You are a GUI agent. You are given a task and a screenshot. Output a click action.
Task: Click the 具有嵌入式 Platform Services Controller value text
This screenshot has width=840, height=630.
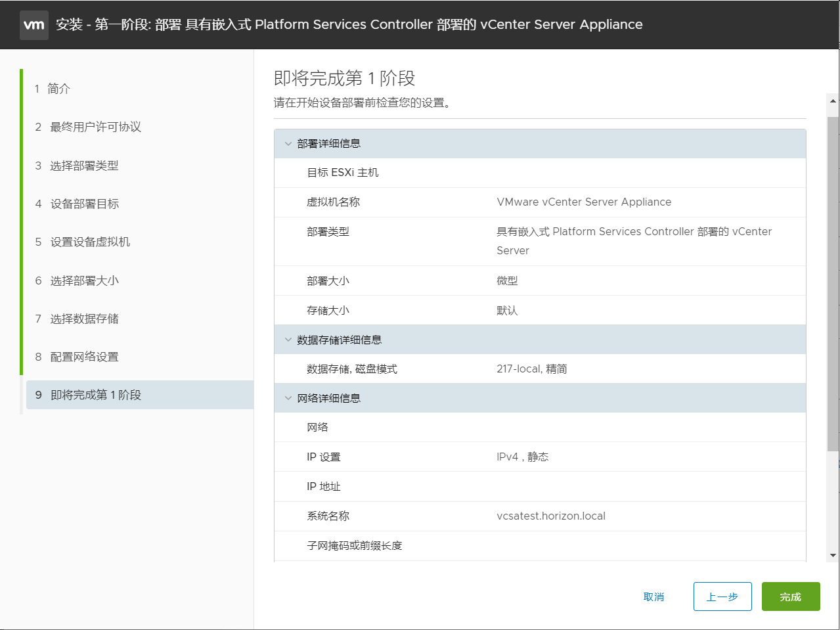point(634,241)
